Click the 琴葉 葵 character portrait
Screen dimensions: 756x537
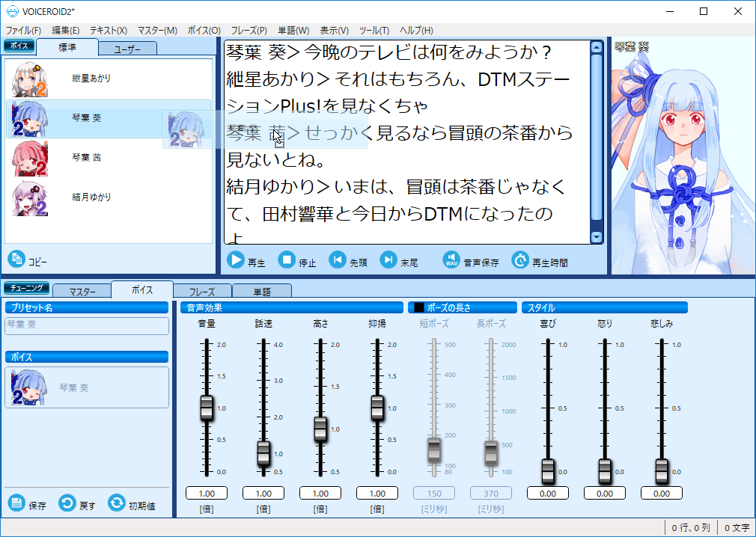coord(682,156)
